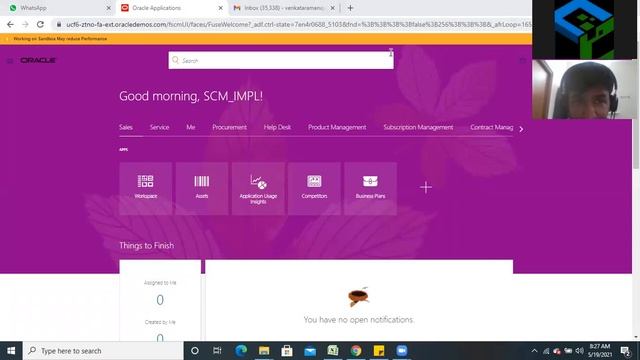
Task: Click the browser address bar URL
Action: click(298, 24)
